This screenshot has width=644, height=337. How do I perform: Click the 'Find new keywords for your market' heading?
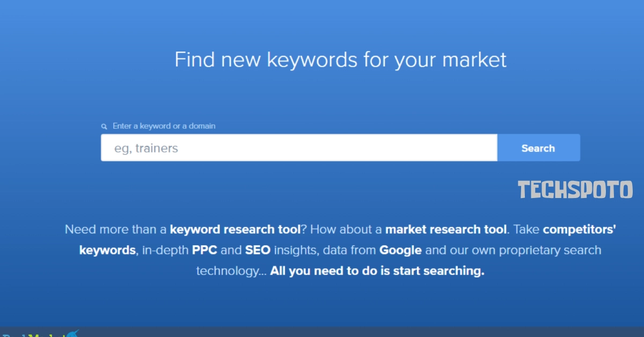point(340,60)
